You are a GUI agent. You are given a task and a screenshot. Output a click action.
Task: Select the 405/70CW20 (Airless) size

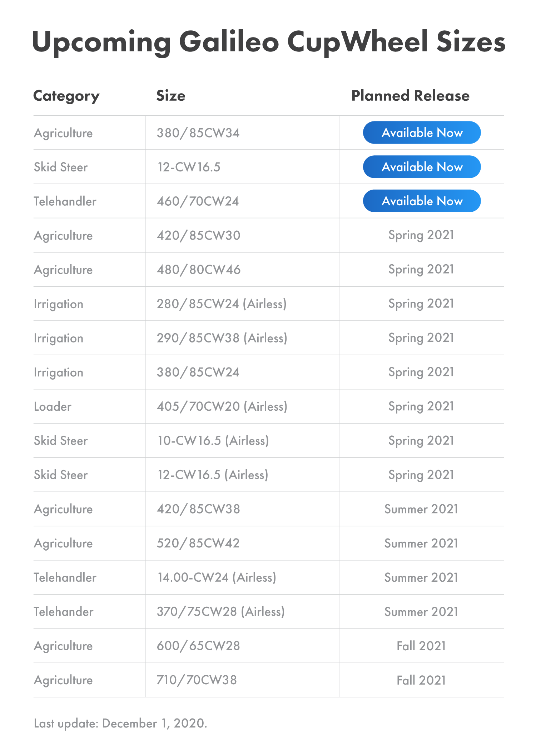222,406
